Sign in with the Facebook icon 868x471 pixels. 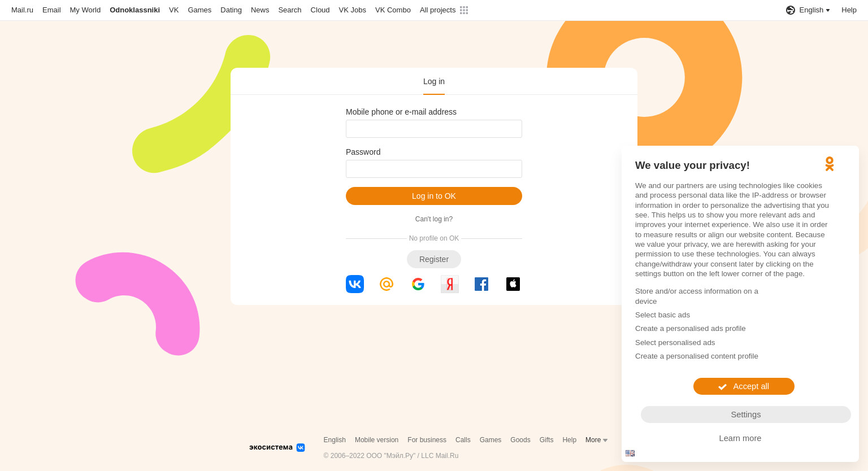tap(481, 284)
